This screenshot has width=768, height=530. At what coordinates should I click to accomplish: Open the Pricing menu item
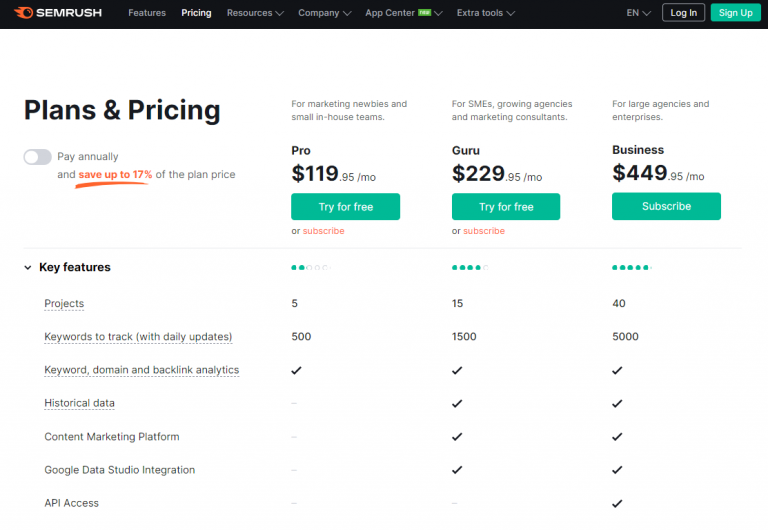(x=196, y=13)
